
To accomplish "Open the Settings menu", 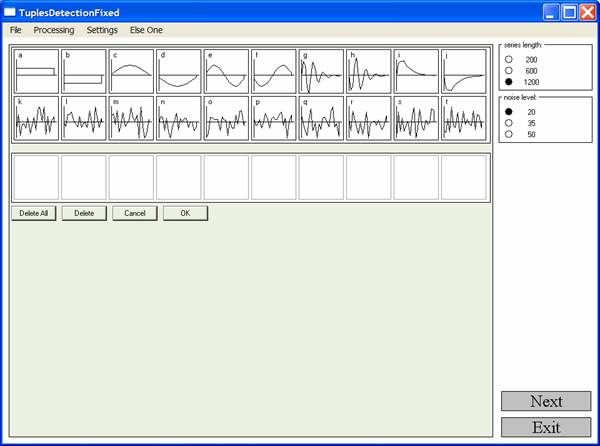I will [x=102, y=30].
